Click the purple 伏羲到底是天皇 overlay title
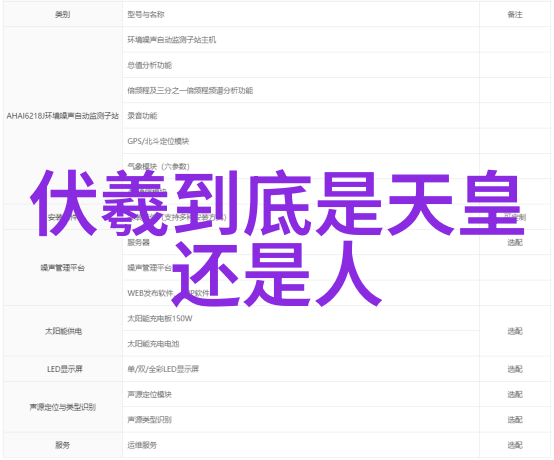This screenshot has width=554, height=460. (277, 203)
